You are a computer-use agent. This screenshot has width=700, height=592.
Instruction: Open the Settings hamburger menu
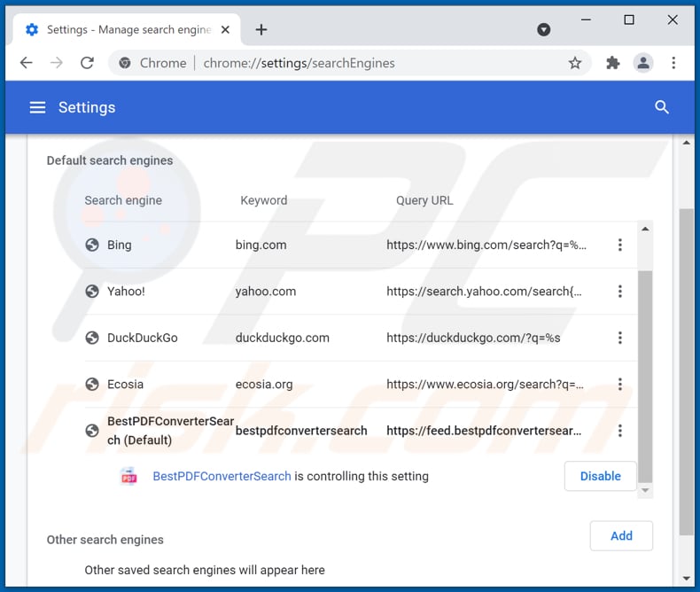(37, 107)
